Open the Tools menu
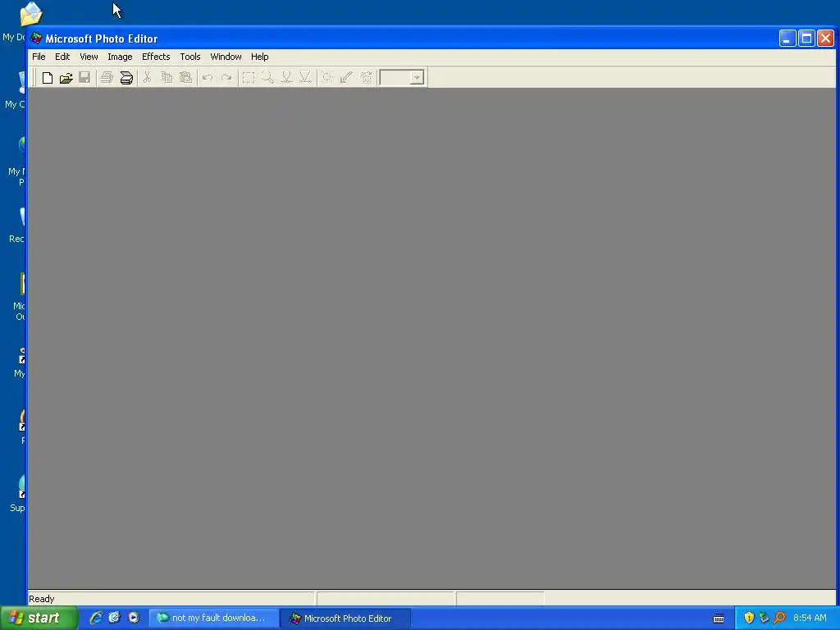840x630 pixels. (x=190, y=57)
